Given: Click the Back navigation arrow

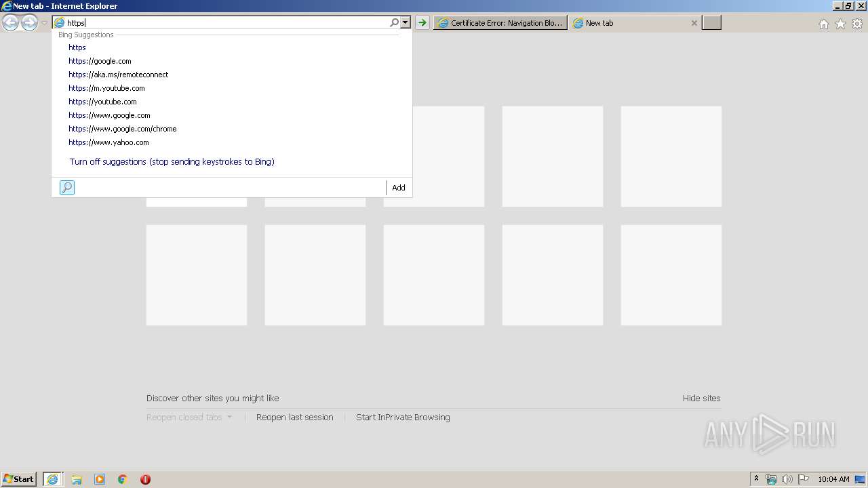Looking at the screenshot, I should coord(11,23).
